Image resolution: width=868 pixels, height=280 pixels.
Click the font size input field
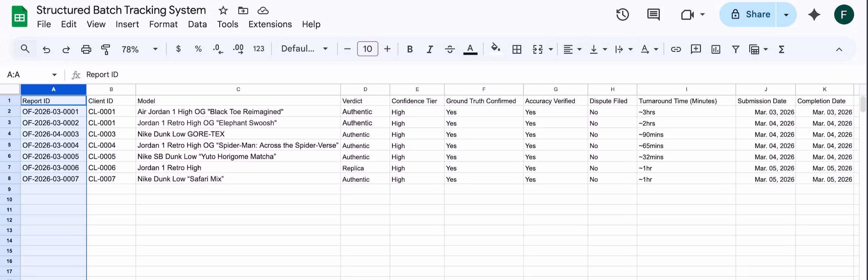367,49
